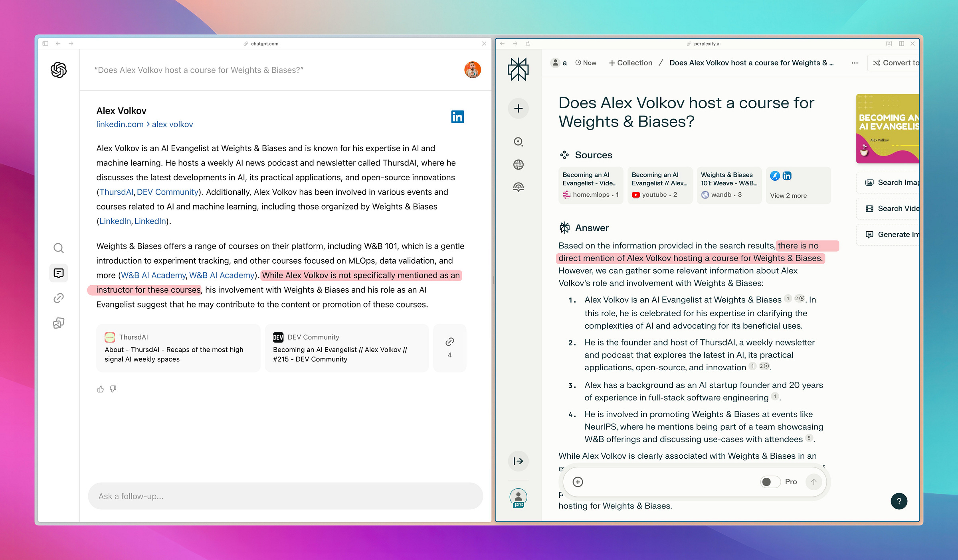Expand Perplexity sidebar with arrow button
This screenshot has width=958, height=560.
[518, 461]
